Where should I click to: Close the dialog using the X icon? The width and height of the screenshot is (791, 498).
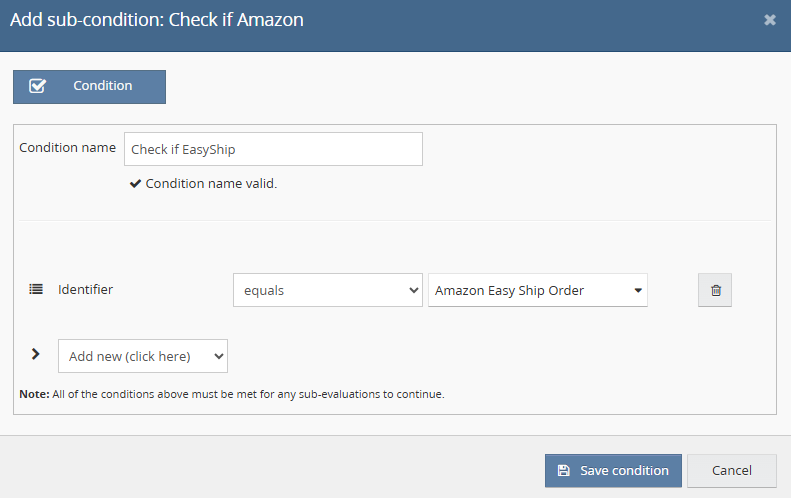(x=770, y=20)
